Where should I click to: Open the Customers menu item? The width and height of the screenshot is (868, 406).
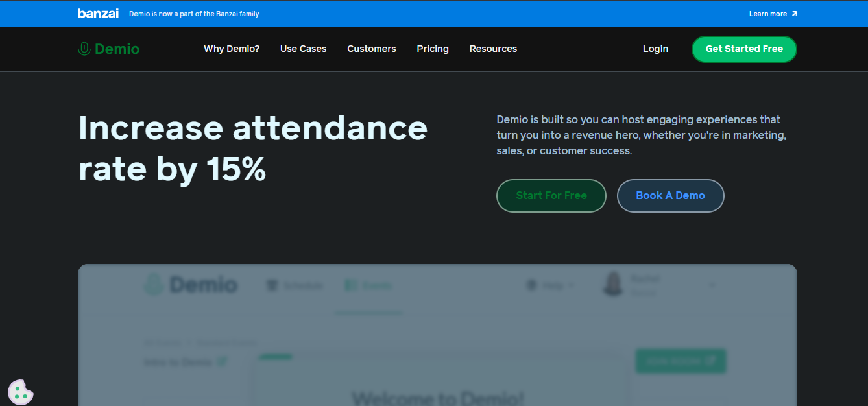372,49
